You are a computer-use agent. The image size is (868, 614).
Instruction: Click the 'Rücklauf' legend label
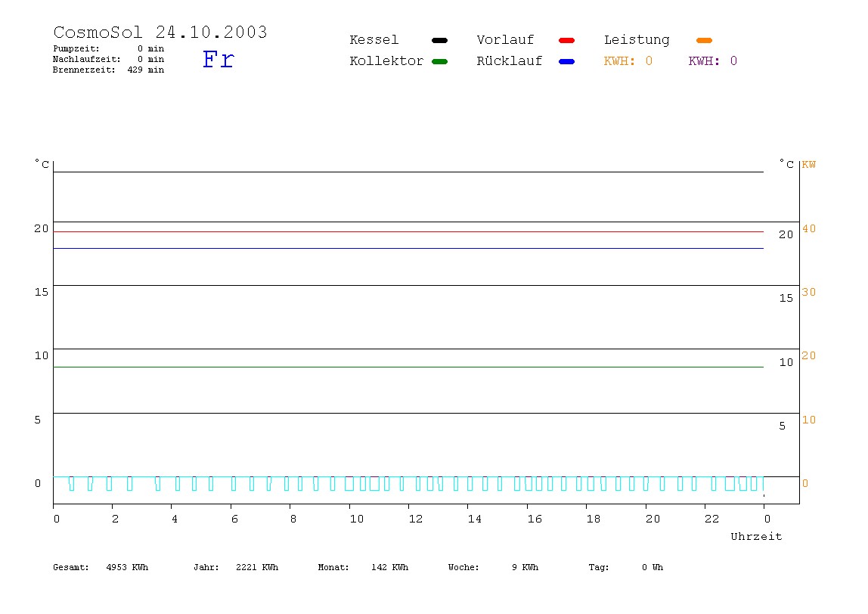[510, 61]
